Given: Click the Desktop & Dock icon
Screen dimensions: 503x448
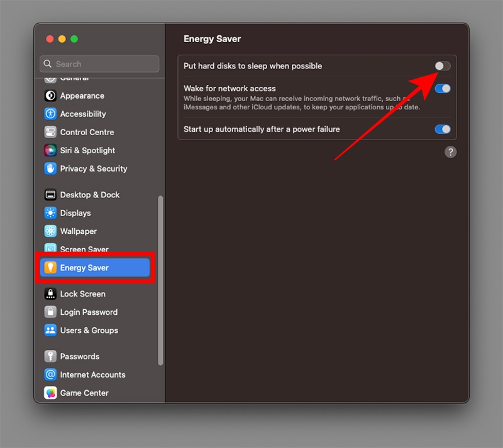Looking at the screenshot, I should click(x=50, y=195).
